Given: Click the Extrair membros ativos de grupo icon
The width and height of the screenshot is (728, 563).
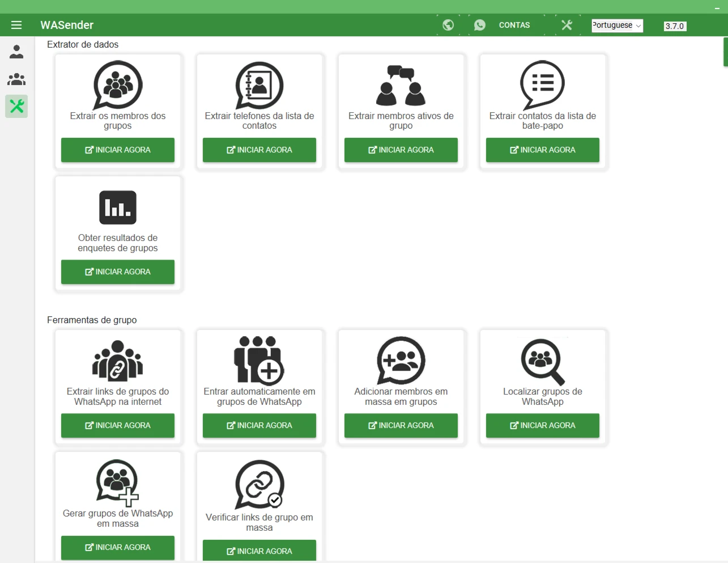Looking at the screenshot, I should point(401,86).
